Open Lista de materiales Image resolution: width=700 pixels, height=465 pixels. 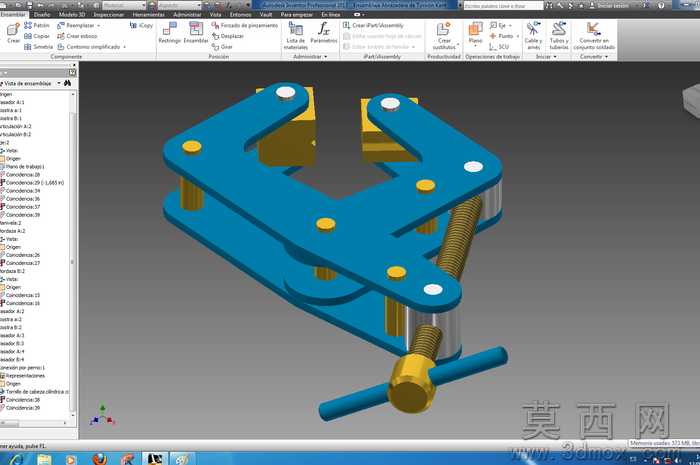(296, 36)
